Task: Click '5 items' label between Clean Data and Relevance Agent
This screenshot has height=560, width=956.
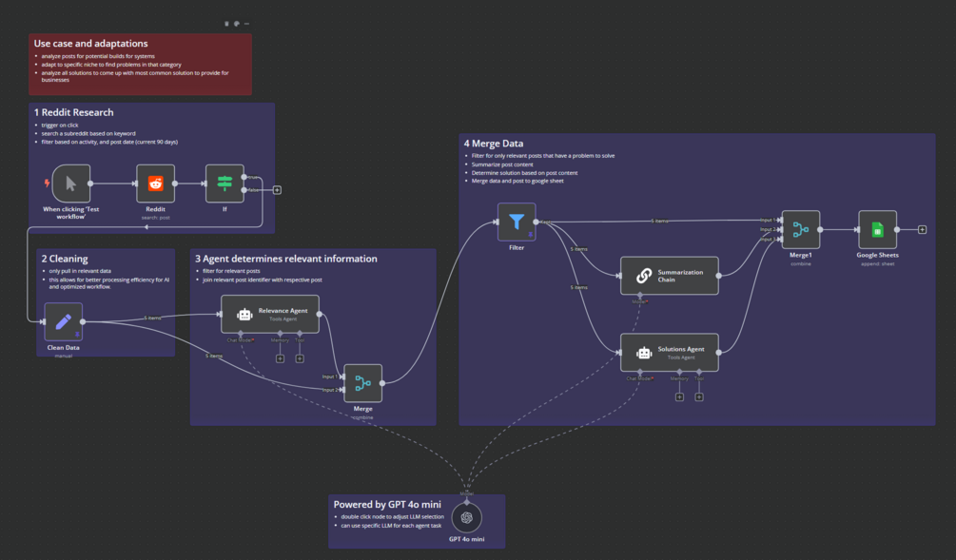Action: point(152,318)
